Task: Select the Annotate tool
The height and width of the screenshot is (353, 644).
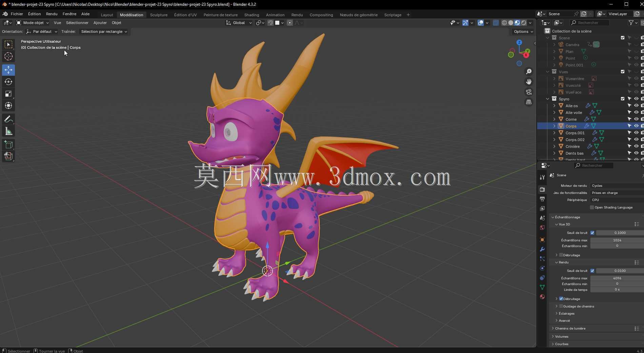Action: [8, 119]
